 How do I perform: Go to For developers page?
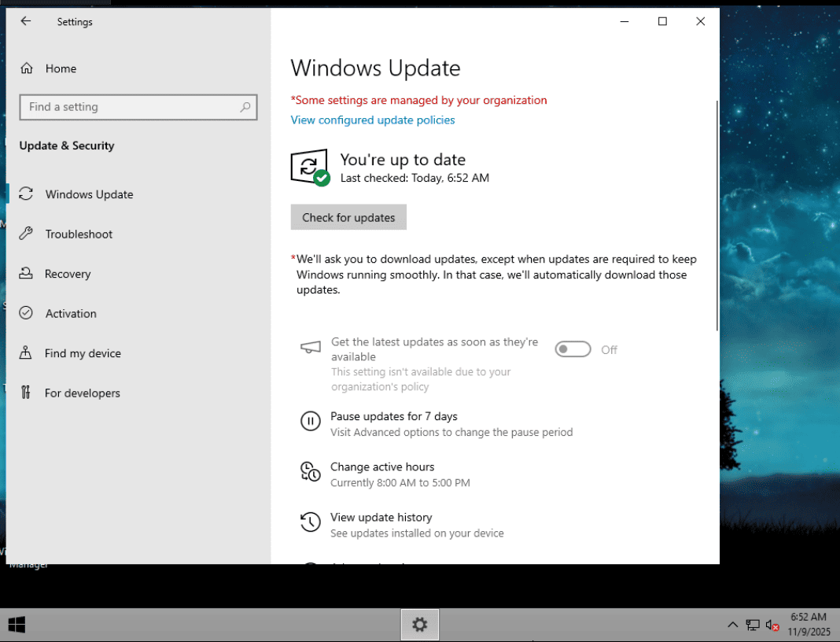click(82, 393)
